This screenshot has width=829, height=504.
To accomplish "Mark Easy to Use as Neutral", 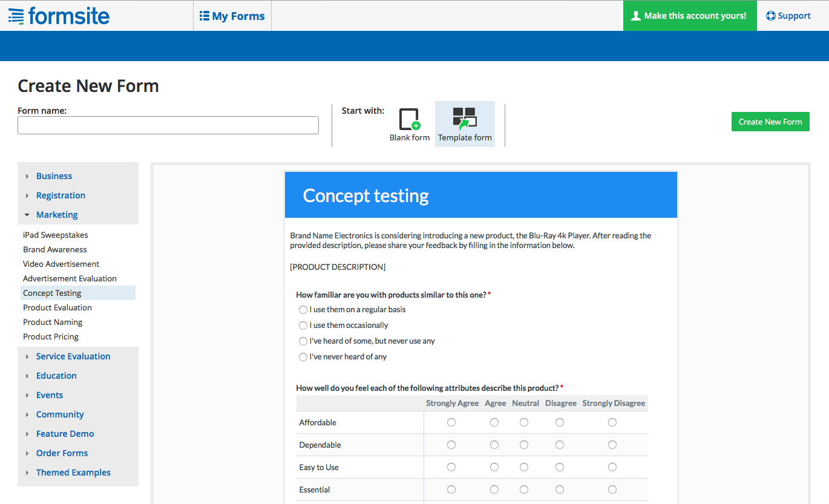I will (524, 467).
